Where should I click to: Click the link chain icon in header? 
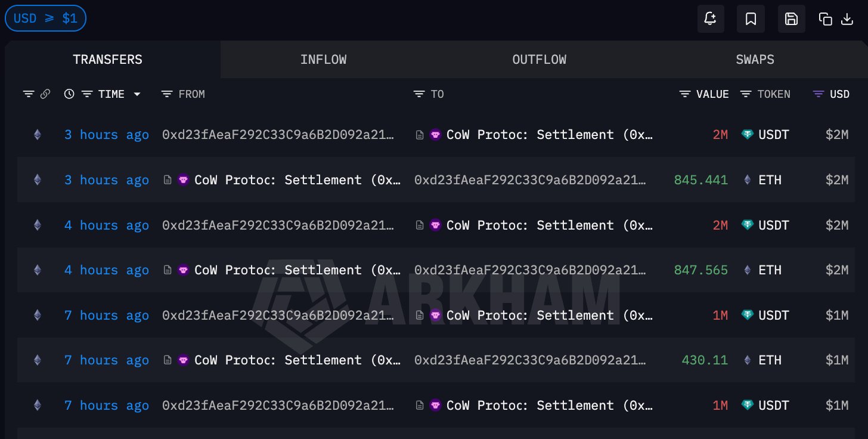[x=45, y=94]
